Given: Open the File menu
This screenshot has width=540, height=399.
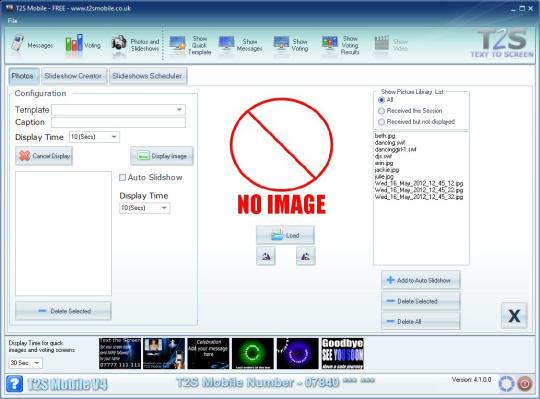Looking at the screenshot, I should [12, 21].
